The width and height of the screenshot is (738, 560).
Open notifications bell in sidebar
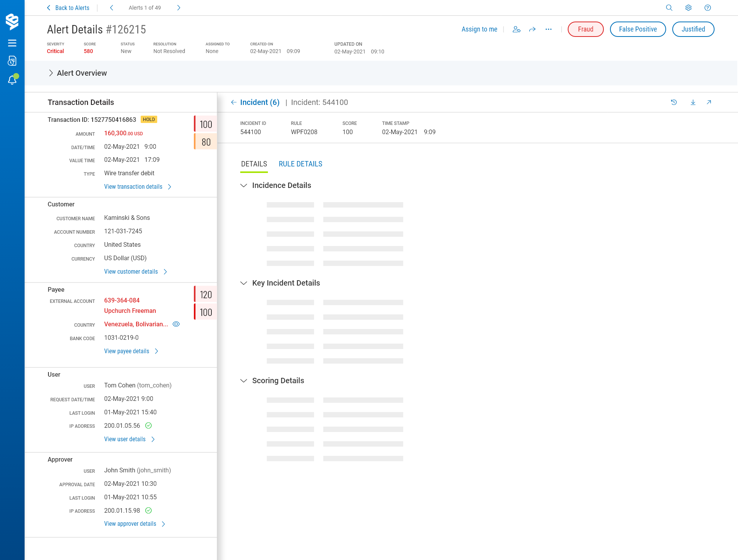click(12, 80)
